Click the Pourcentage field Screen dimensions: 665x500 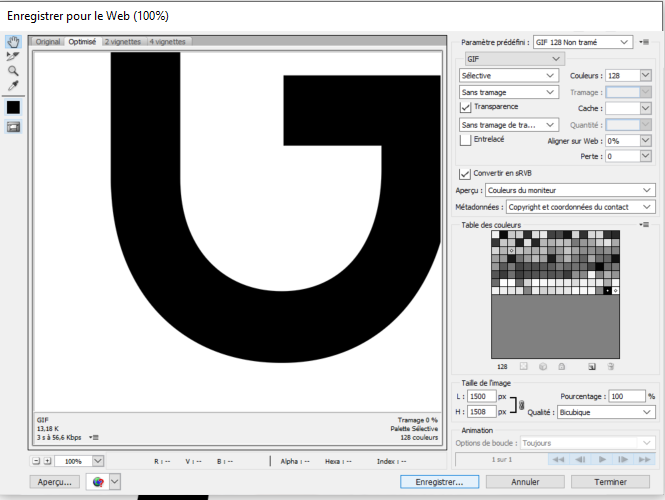(x=627, y=396)
